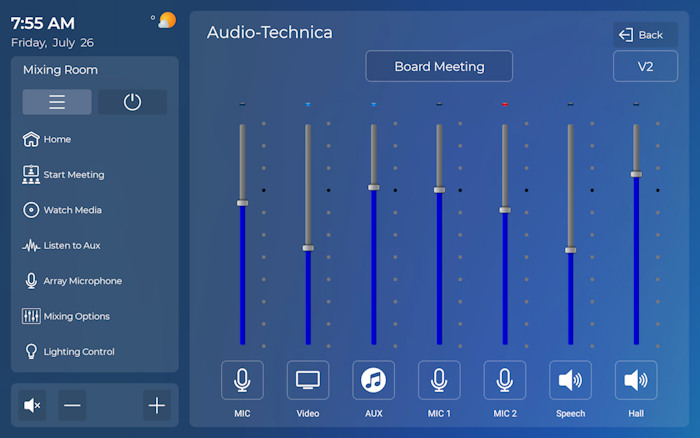Click the MIC 2 fader handle

click(505, 210)
